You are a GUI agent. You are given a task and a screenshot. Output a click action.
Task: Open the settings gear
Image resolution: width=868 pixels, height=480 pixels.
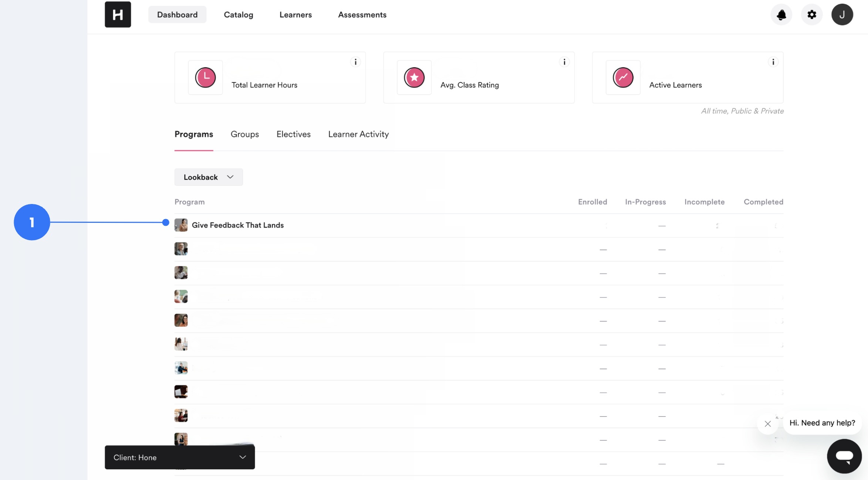coord(812,14)
